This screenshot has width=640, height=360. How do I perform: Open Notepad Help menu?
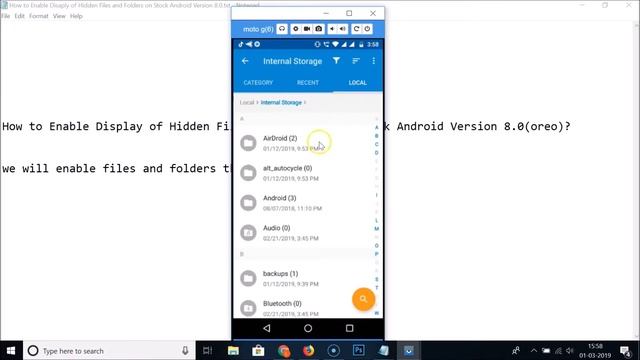pyautogui.click(x=76, y=16)
